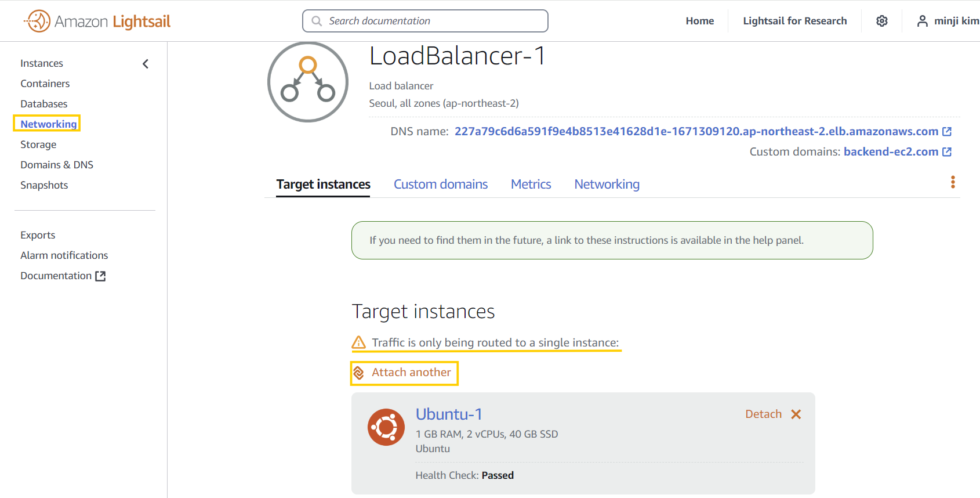This screenshot has height=498, width=980.
Task: Click the Health Check: Passed status
Action: pos(464,475)
